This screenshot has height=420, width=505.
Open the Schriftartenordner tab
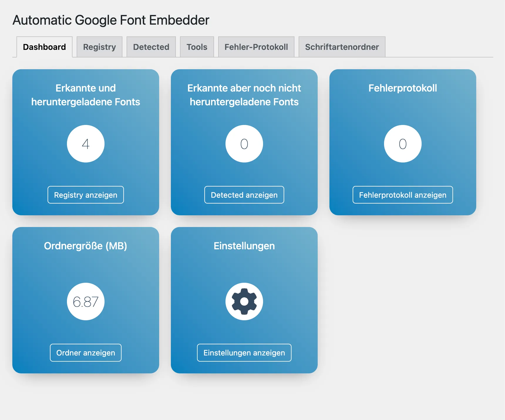tap(342, 47)
